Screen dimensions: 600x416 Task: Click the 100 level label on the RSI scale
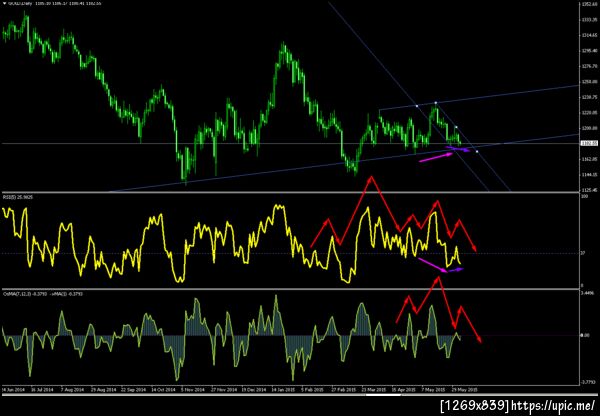pos(584,196)
